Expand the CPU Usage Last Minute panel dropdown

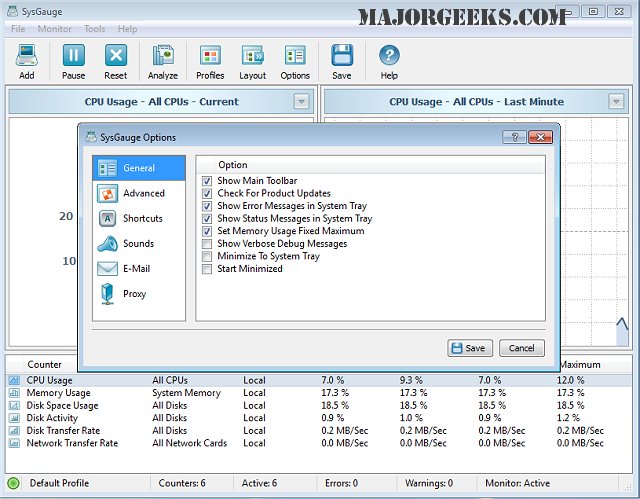click(x=616, y=101)
